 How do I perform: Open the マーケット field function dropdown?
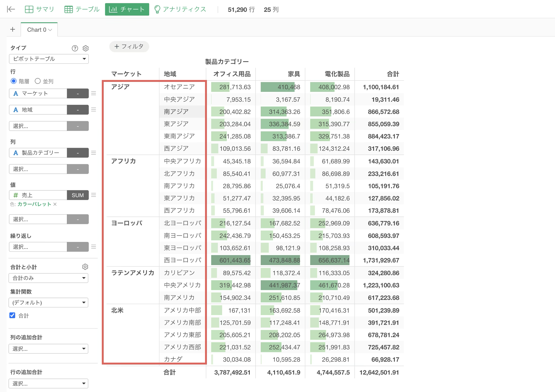pos(78,94)
